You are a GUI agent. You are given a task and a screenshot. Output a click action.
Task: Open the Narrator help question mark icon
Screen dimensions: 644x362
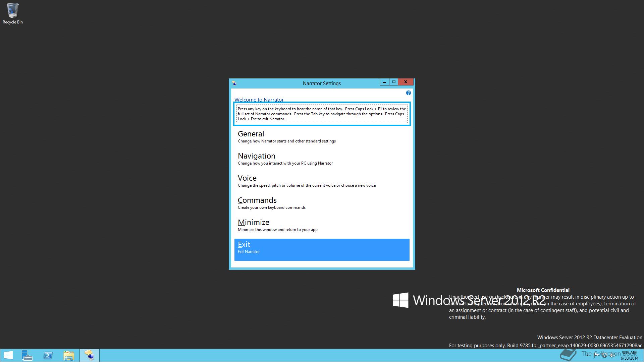click(x=408, y=93)
